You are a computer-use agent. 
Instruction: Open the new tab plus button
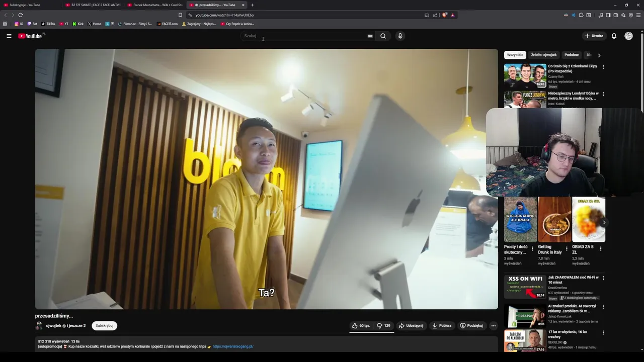[253, 5]
